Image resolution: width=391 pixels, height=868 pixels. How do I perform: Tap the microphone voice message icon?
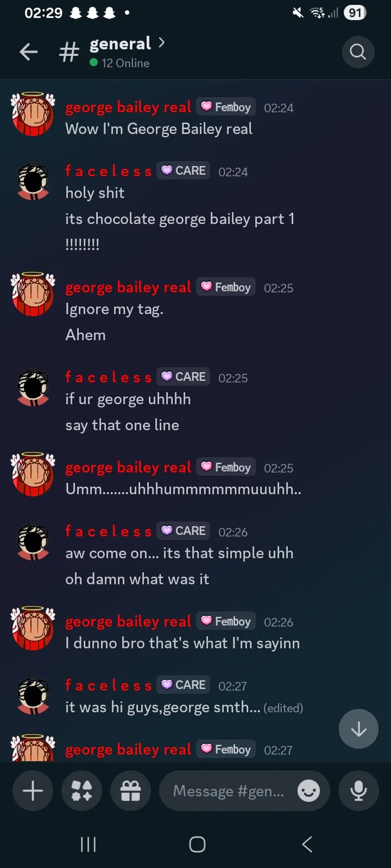[358, 791]
